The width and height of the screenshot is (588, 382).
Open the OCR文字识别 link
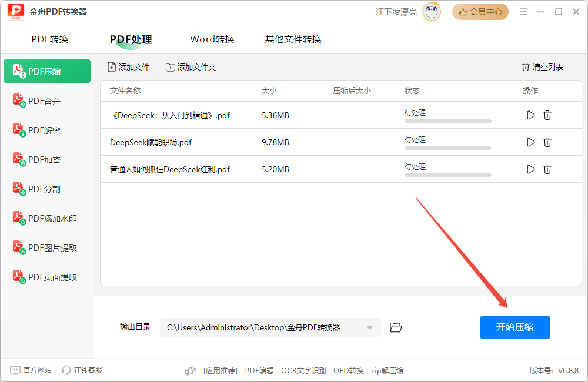(x=303, y=371)
